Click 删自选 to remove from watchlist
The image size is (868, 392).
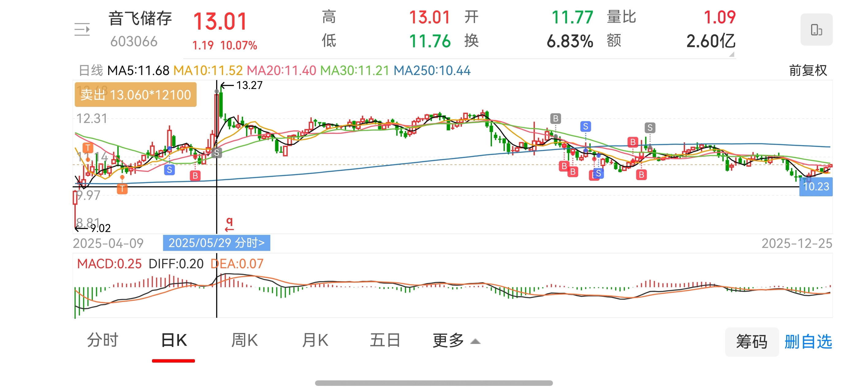(x=808, y=342)
